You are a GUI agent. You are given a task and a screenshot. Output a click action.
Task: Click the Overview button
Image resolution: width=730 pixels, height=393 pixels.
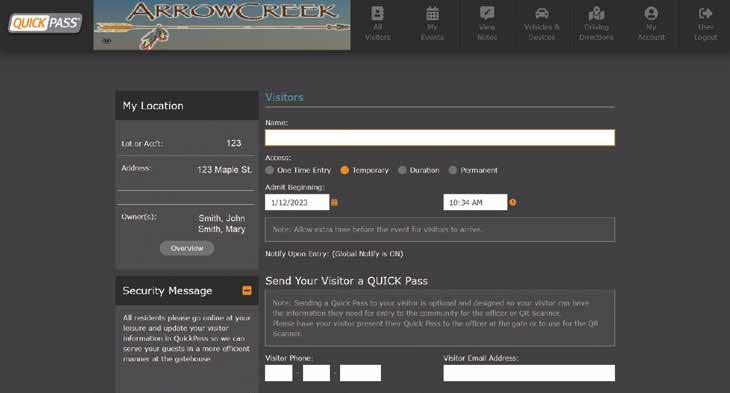pyautogui.click(x=187, y=248)
